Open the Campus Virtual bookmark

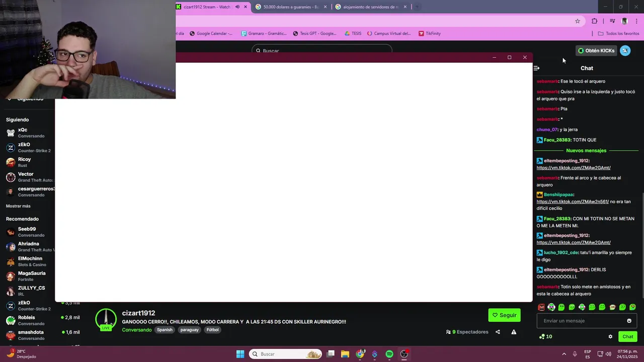(389, 34)
